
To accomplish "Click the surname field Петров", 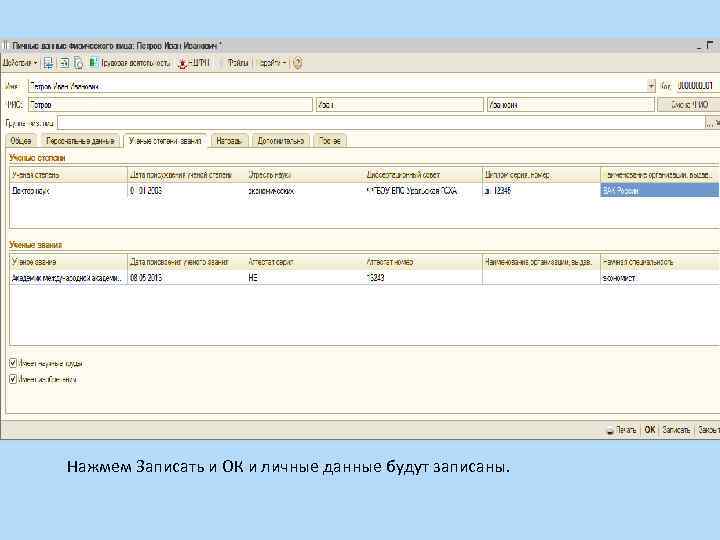I will point(170,105).
